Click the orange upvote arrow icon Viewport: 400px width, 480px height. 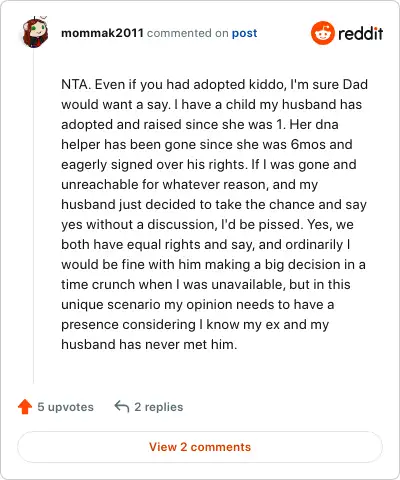pyautogui.click(x=25, y=407)
